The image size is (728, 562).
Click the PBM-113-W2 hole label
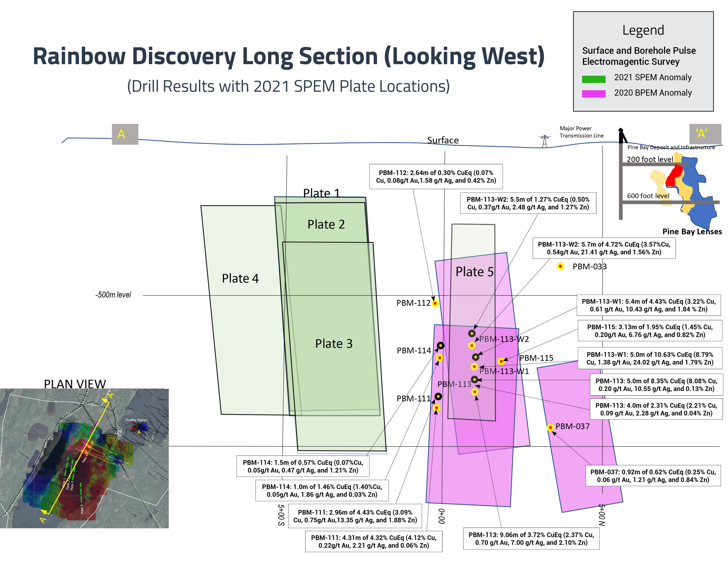point(504,339)
